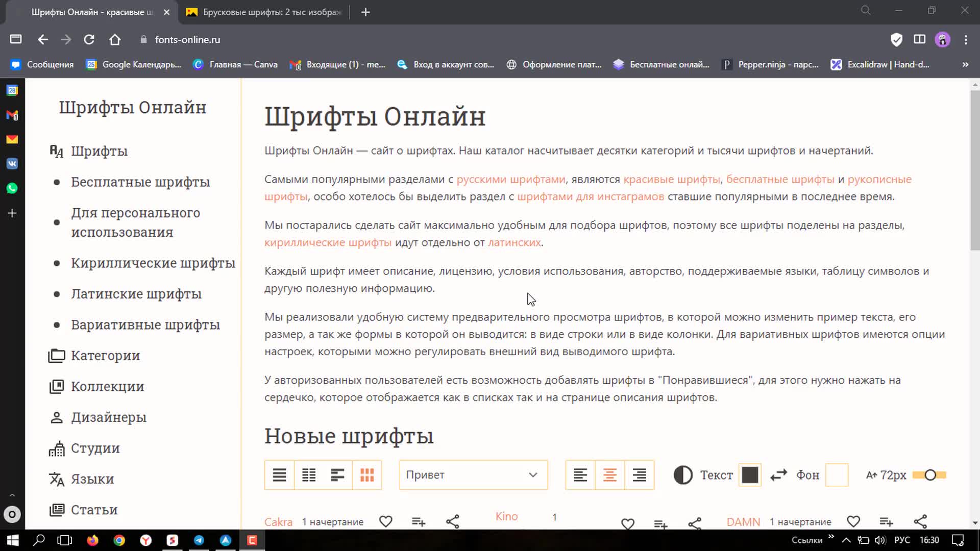Click the contrast half-circle icon
The width and height of the screenshot is (980, 551).
point(683,475)
